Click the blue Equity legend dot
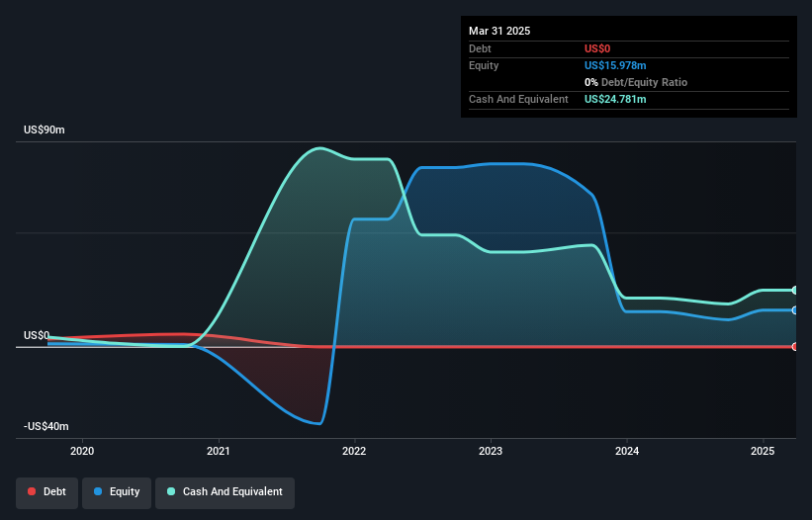Screen dimensions: 812x520 tap(98, 491)
